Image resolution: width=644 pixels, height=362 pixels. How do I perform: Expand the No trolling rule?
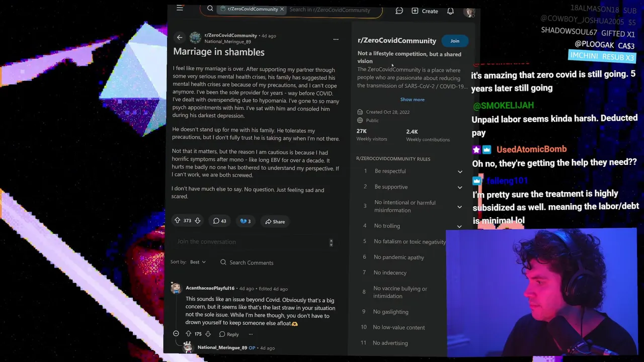(412, 226)
